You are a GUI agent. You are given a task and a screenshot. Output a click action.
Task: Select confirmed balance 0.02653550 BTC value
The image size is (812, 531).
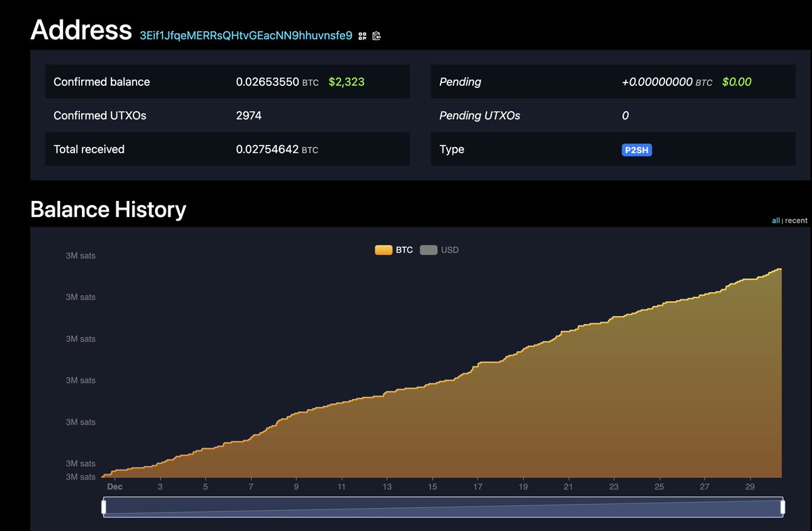coord(277,82)
